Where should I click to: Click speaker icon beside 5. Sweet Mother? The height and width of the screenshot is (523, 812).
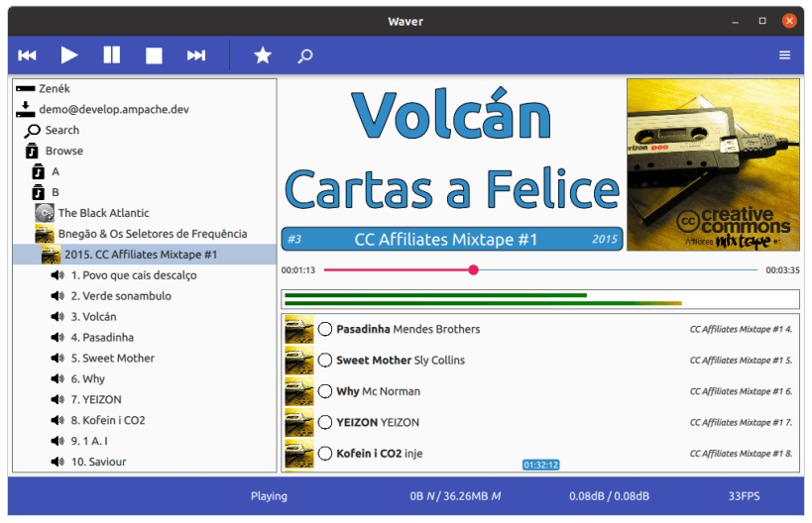pyautogui.click(x=58, y=358)
